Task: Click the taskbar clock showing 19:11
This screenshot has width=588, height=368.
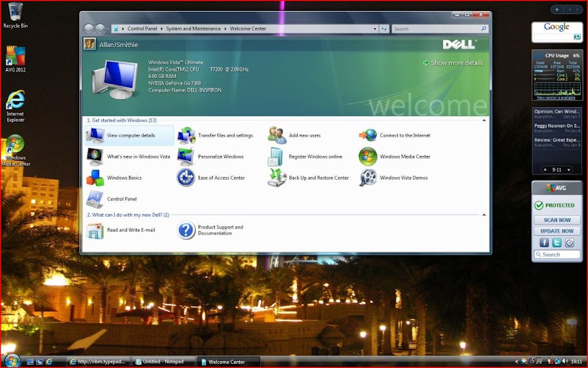Action: coord(576,362)
